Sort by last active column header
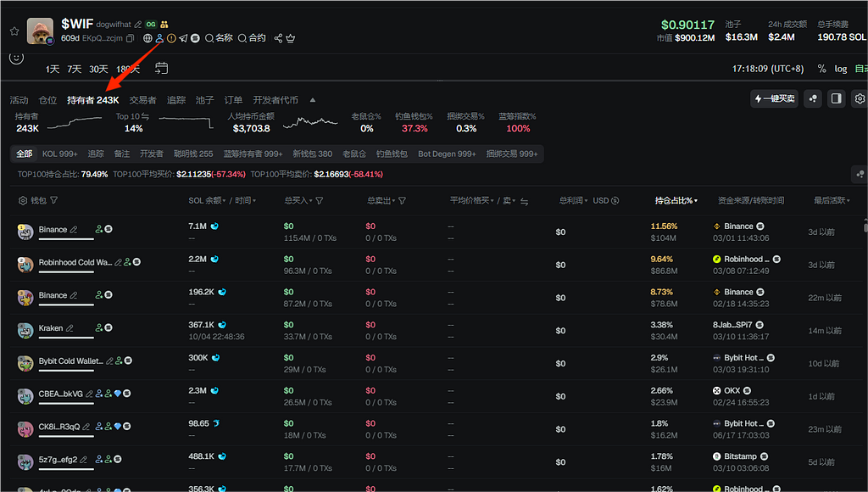The width and height of the screenshot is (868, 492). 833,201
